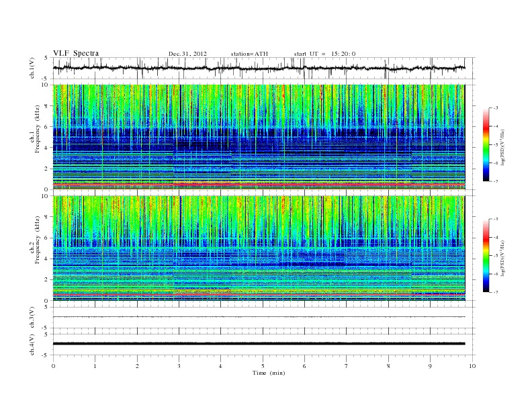Click the ch.2 color bar legend
This screenshot has height=411, width=532.
[x=486, y=255]
